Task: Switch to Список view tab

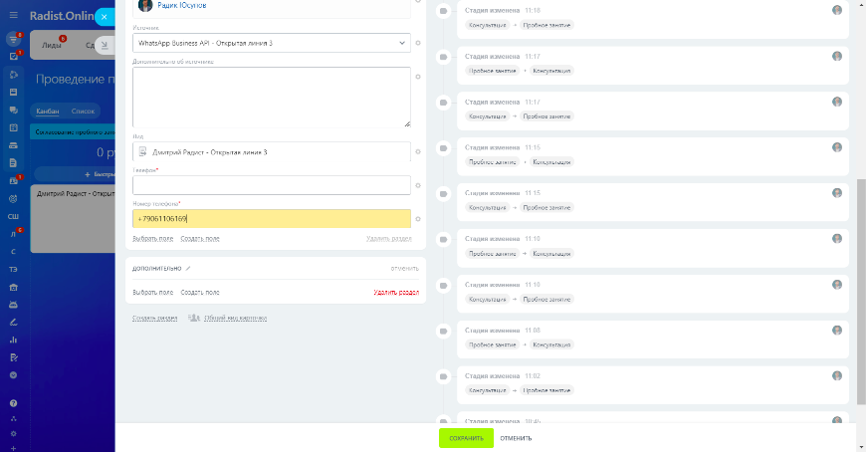Action: click(83, 112)
